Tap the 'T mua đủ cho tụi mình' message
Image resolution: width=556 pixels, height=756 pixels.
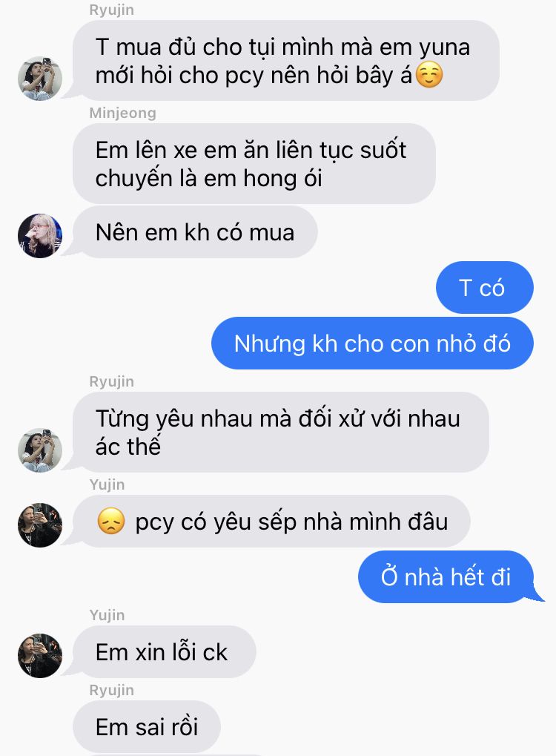point(286,61)
